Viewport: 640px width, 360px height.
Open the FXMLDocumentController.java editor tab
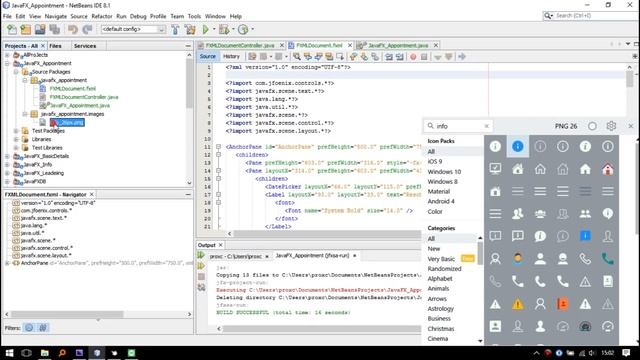(x=240, y=45)
